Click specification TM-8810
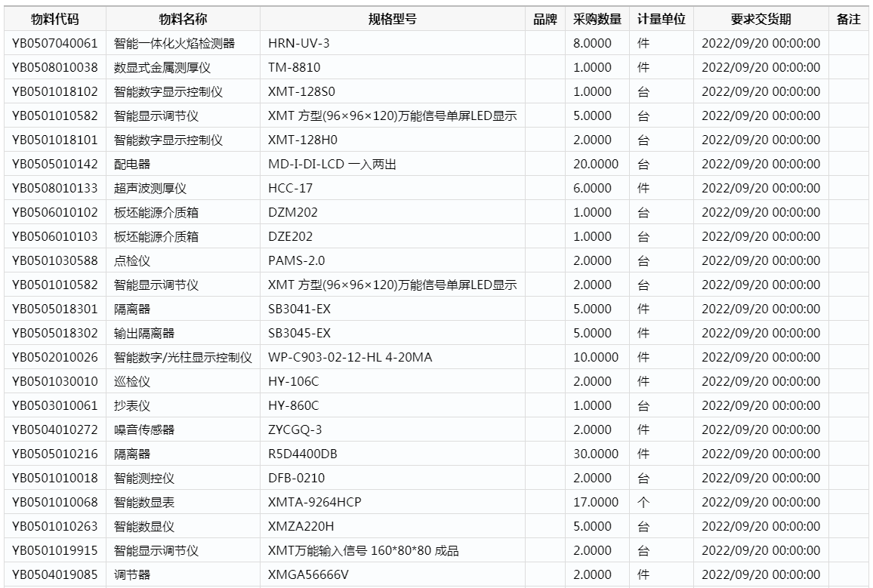 (x=295, y=67)
